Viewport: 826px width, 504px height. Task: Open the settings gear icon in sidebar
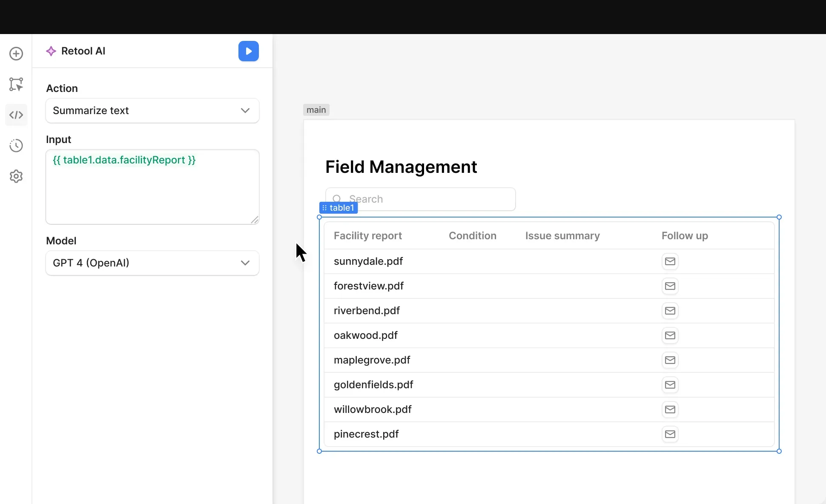16,176
